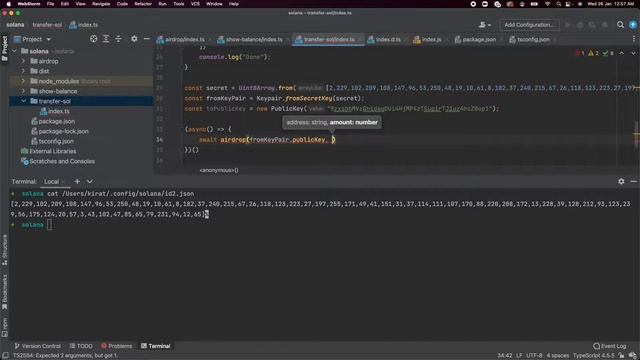Image resolution: width=640 pixels, height=360 pixels.
Task: Open the Navigate menu
Action: 101,4
